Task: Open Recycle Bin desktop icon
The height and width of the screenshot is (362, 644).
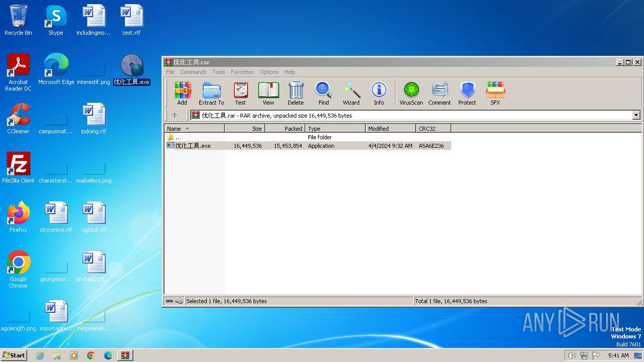Action: point(18,21)
